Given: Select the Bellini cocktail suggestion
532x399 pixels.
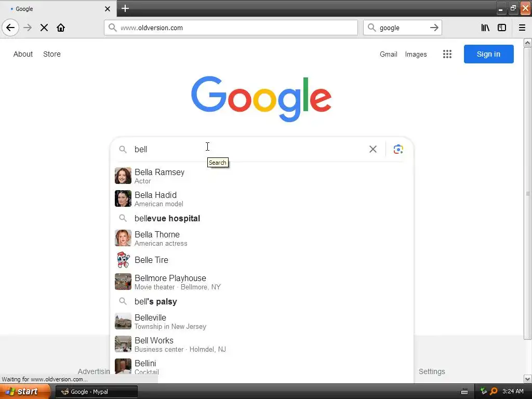Looking at the screenshot, I should [262, 366].
